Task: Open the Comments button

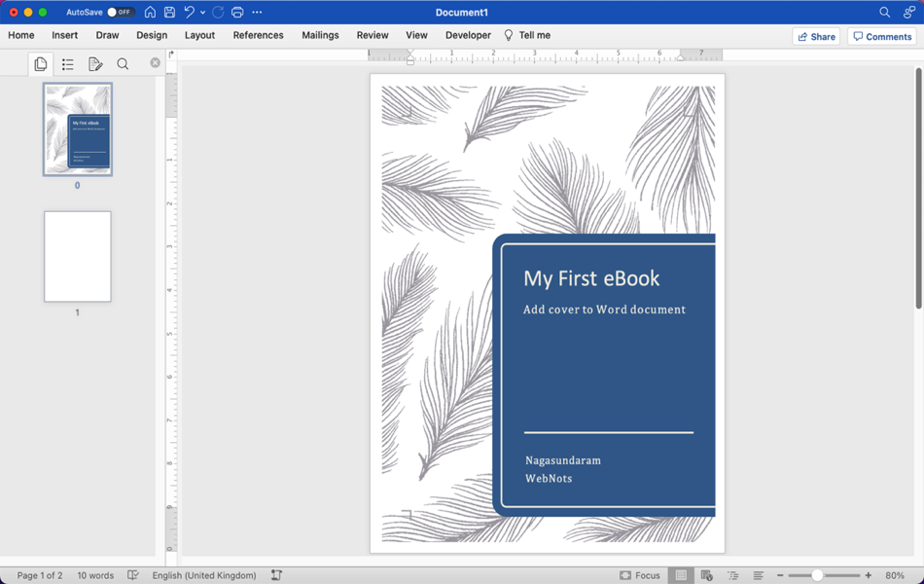Action: [x=881, y=37]
